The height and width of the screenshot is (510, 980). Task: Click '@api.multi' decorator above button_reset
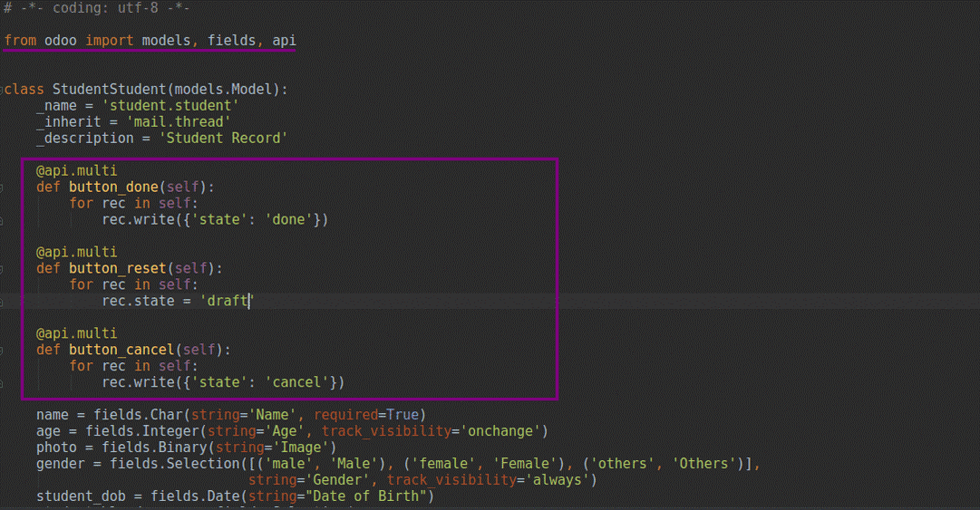[x=77, y=252]
